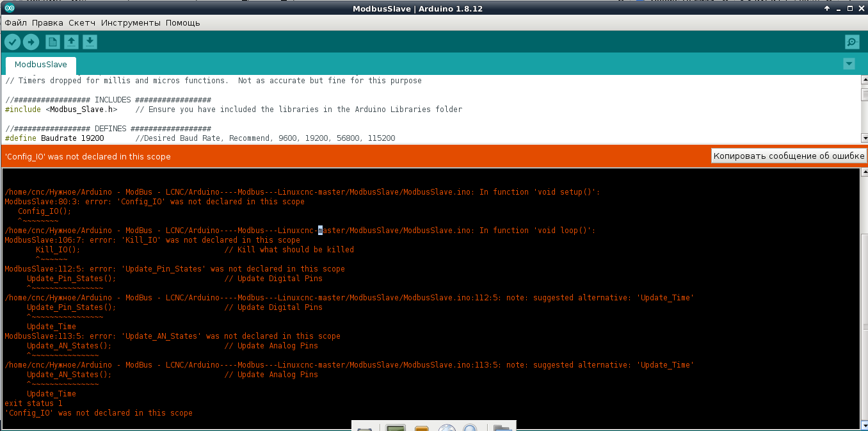The height and width of the screenshot is (431, 868).
Task: Open the Скетч menu
Action: pyautogui.click(x=82, y=22)
